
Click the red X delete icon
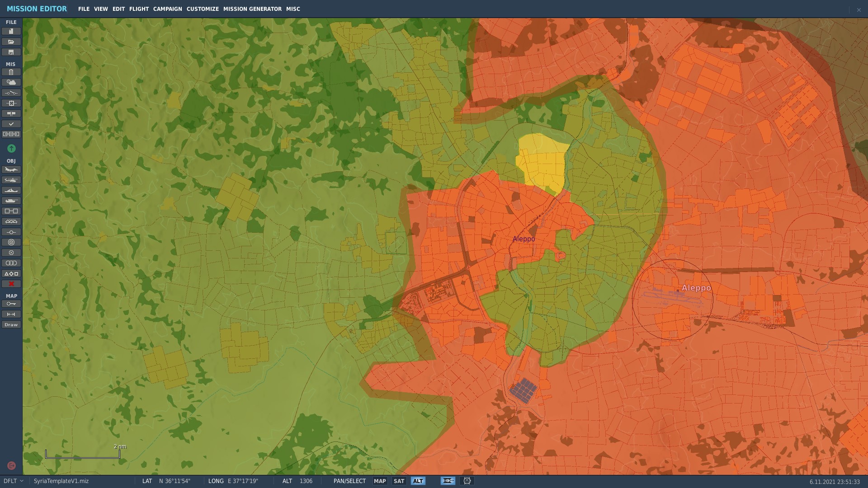(x=11, y=284)
